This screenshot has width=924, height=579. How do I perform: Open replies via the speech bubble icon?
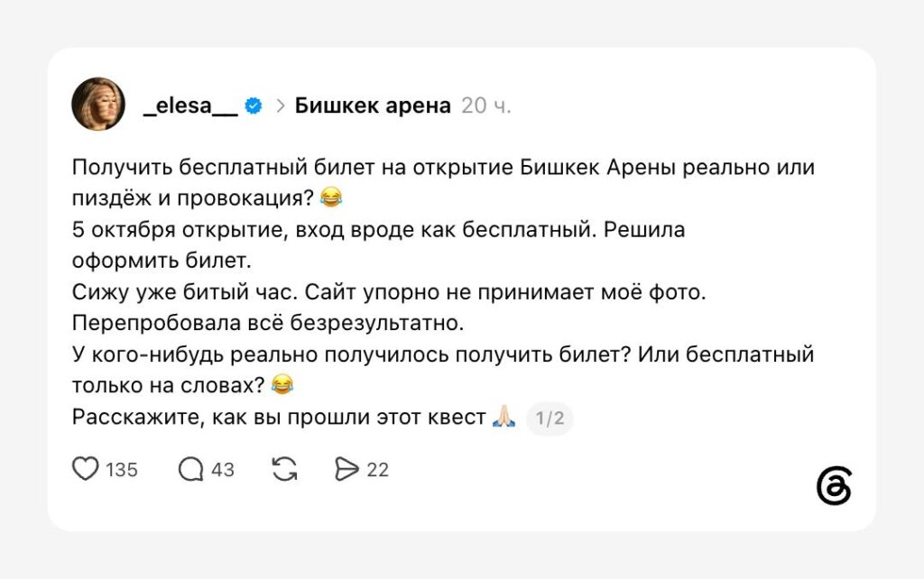tap(191, 470)
